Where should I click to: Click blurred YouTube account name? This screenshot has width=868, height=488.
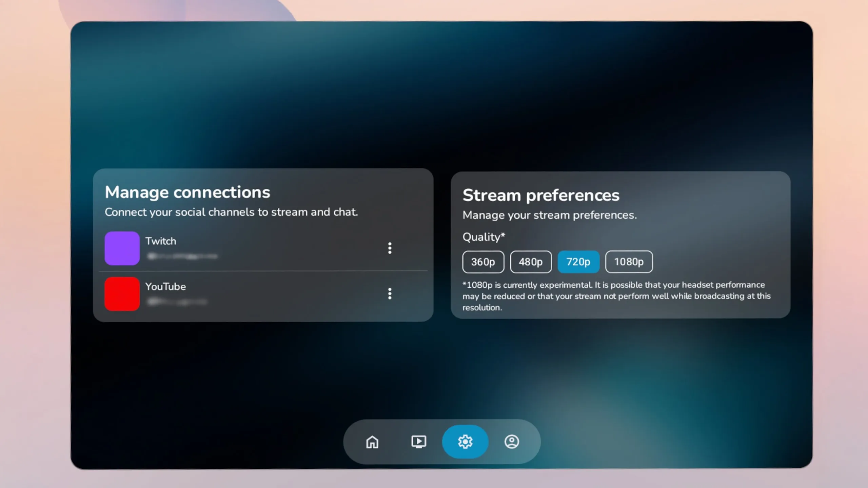pyautogui.click(x=177, y=301)
